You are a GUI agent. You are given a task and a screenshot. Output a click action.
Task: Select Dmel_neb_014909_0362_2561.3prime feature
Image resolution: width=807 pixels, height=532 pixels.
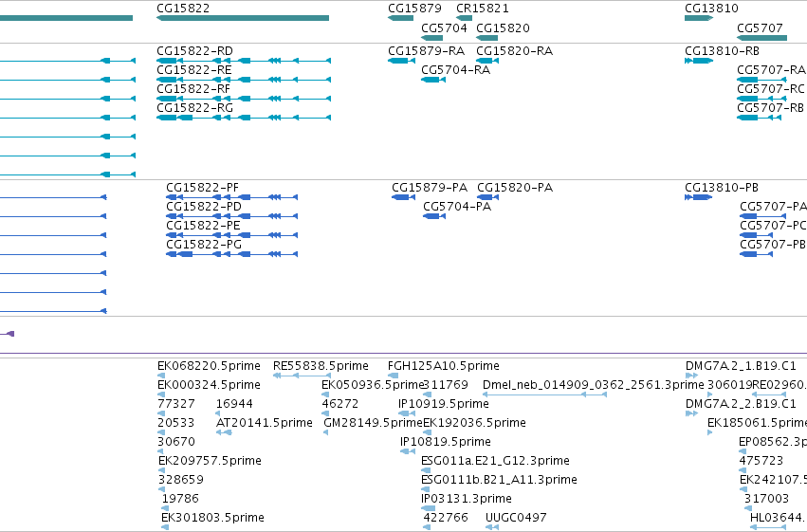tap(544, 394)
